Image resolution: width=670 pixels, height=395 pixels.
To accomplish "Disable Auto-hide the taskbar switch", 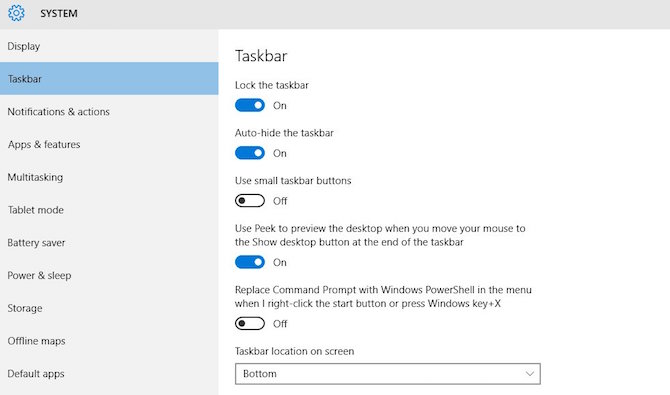I will tap(250, 153).
